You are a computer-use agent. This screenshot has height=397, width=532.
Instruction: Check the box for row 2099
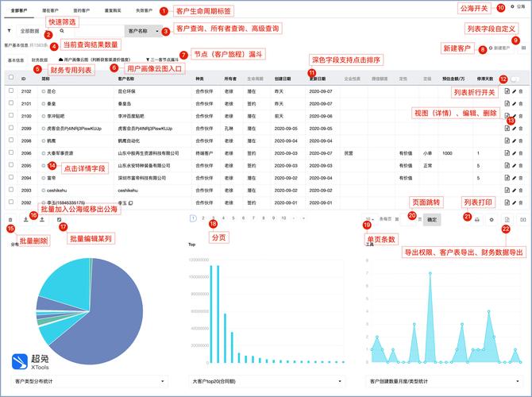(x=11, y=128)
